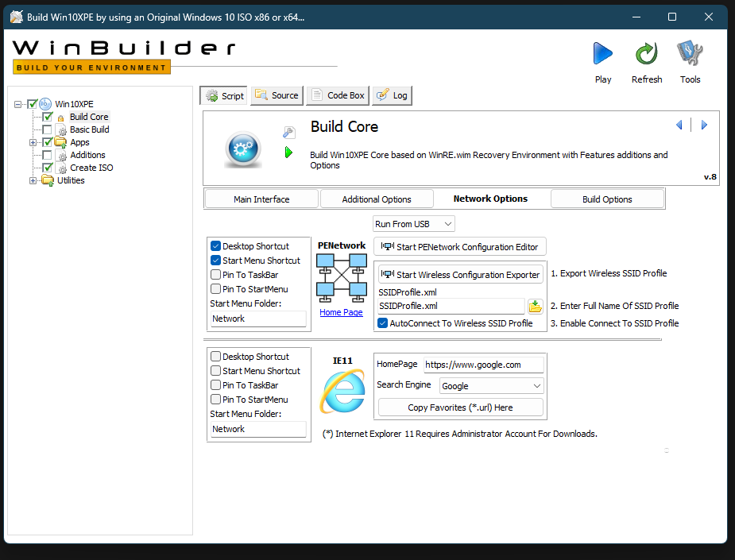Click the green run-script arrow
This screenshot has height=560, width=735.
tap(288, 153)
